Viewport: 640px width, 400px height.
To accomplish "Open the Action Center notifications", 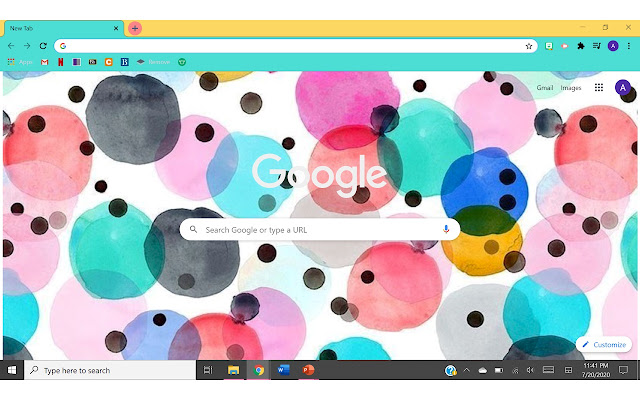I will click(623, 370).
